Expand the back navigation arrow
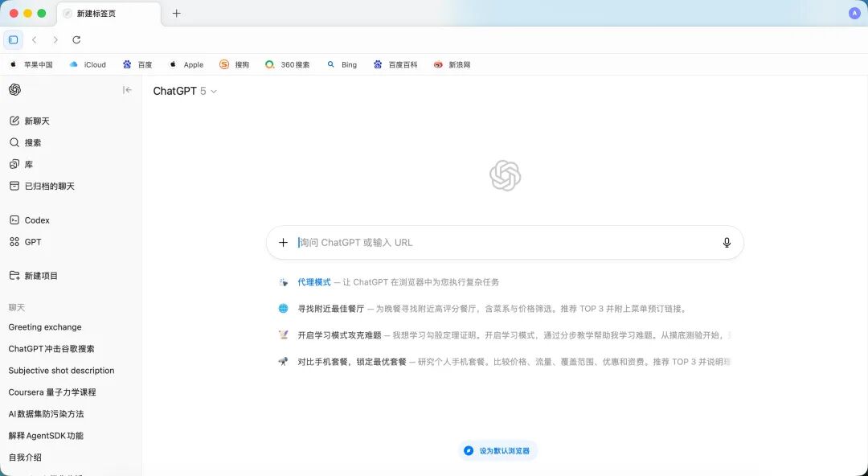The height and width of the screenshot is (476, 868). pos(34,39)
